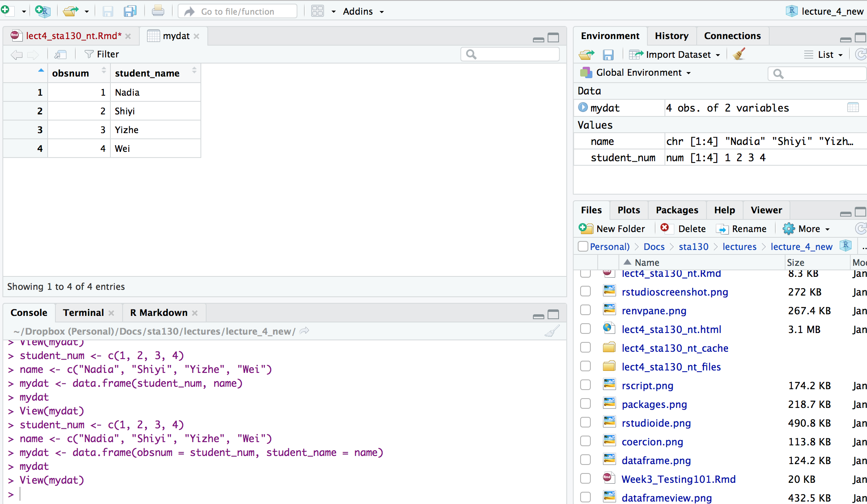The height and width of the screenshot is (504, 867).
Task: Click the print icon in toolbar
Action: (158, 11)
